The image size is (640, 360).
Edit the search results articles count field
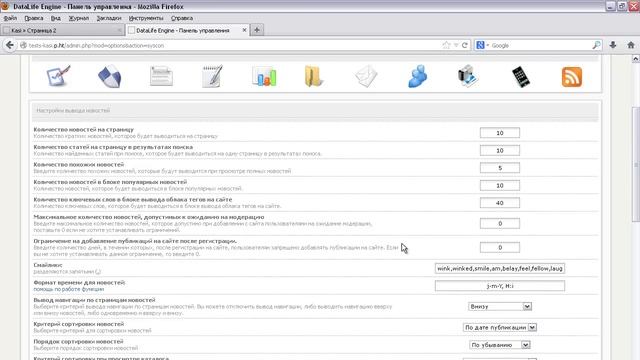tap(500, 151)
